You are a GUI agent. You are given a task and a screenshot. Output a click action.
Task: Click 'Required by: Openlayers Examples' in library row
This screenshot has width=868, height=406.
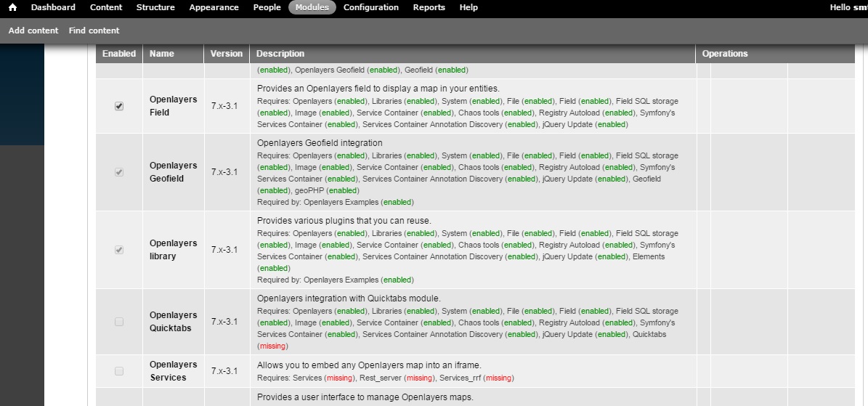point(336,280)
